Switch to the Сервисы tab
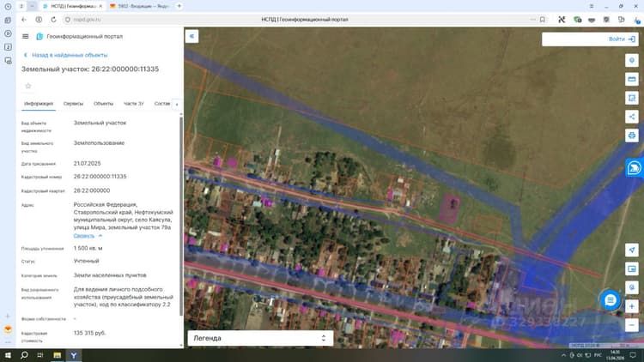The image size is (644, 362). pos(73,104)
